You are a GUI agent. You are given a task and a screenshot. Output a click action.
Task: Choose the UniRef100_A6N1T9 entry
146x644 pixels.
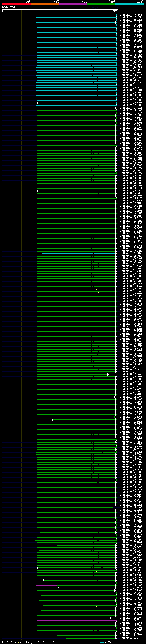pos(131,57)
